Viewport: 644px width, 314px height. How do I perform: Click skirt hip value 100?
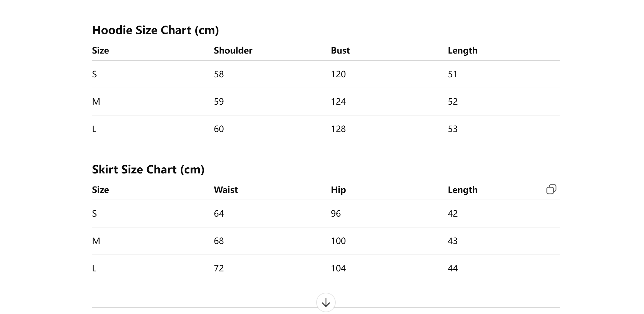coord(338,241)
